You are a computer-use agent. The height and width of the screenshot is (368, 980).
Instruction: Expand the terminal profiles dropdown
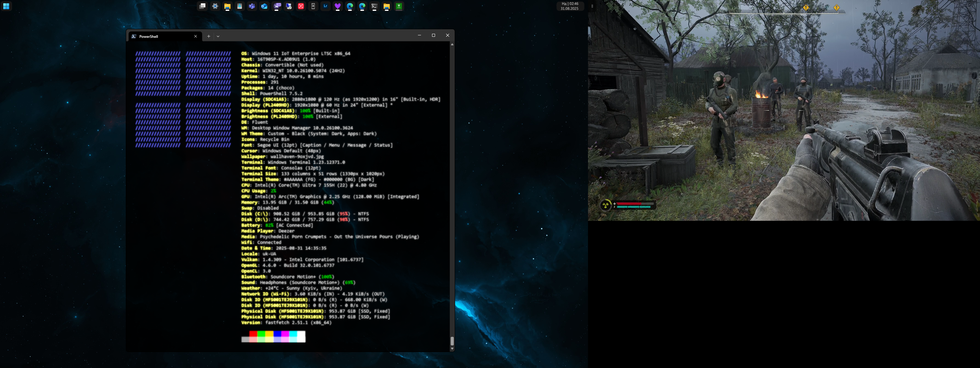[218, 36]
